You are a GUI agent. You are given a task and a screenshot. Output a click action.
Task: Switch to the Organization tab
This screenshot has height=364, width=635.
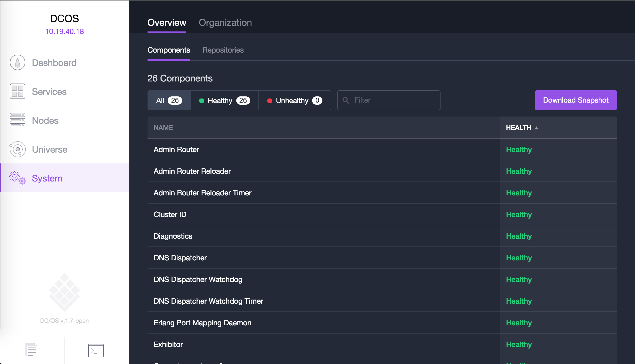click(x=225, y=23)
